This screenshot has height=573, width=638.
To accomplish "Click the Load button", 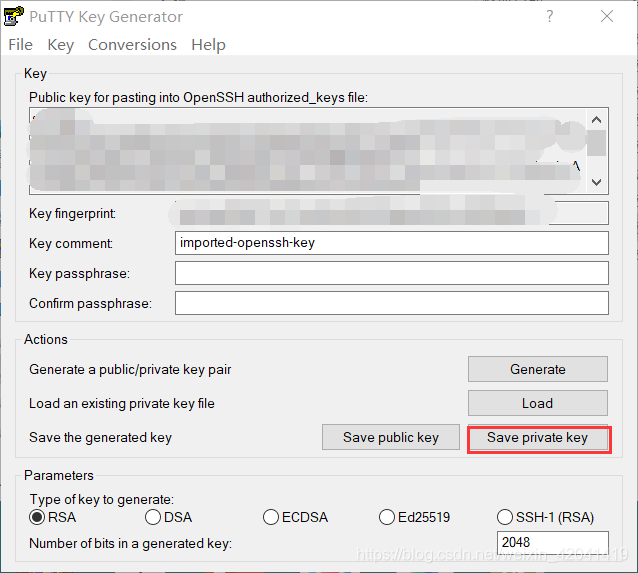I will coord(537,403).
